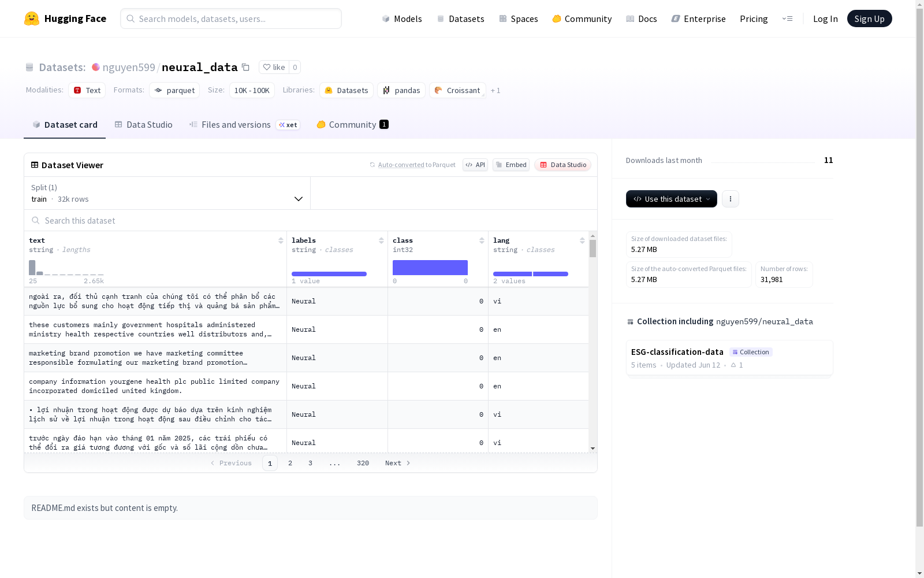Click the like count number
This screenshot has height=578, width=924.
[x=295, y=67]
